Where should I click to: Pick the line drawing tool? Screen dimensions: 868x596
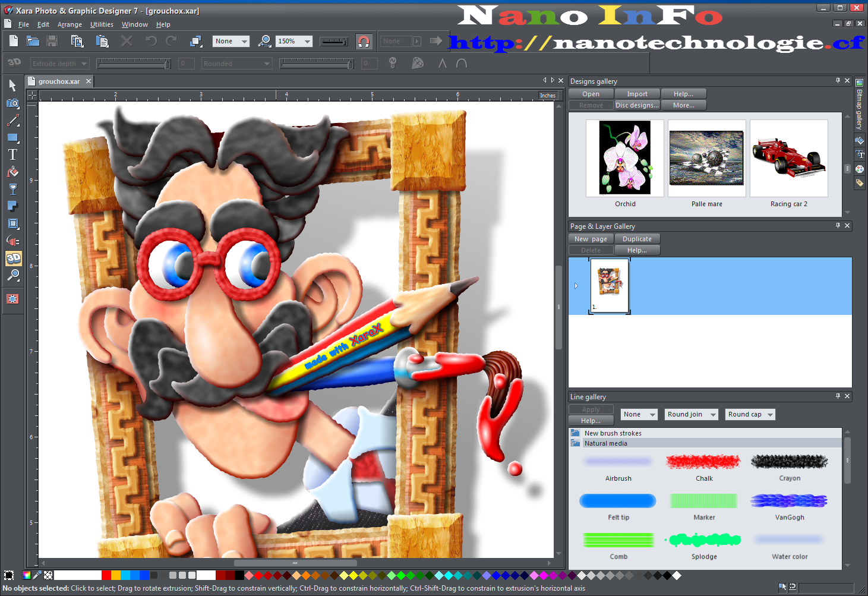coord(12,121)
